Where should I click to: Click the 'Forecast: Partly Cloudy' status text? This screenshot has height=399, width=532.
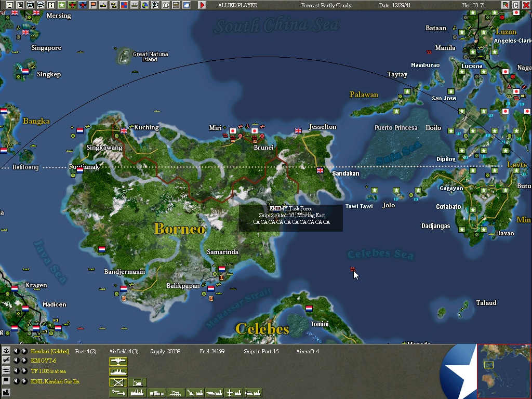326,5
